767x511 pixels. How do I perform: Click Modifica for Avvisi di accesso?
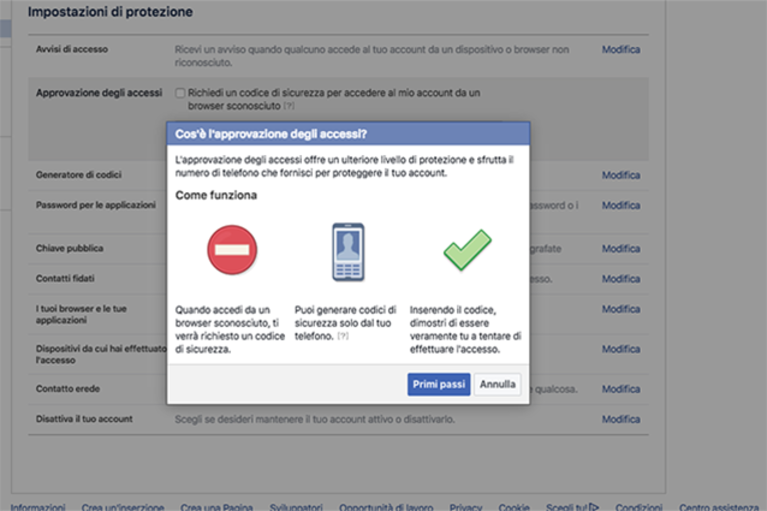(621, 49)
